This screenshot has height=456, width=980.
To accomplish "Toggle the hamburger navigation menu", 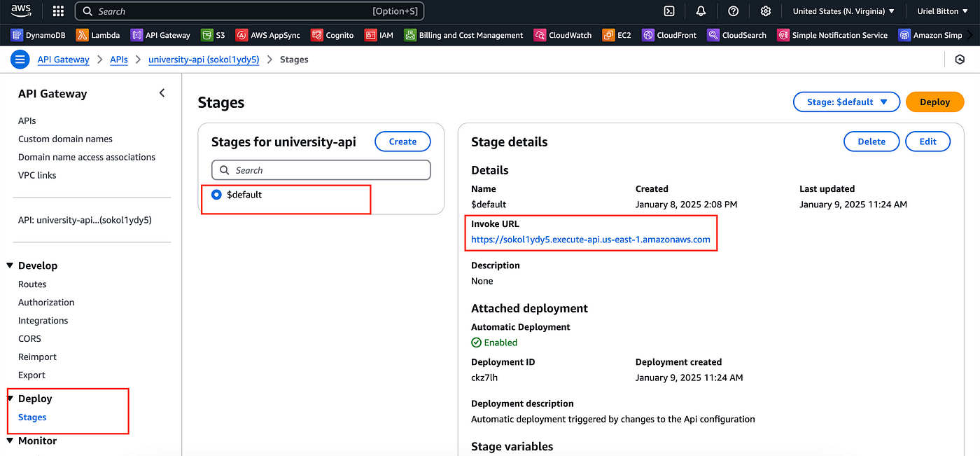I will pyautogui.click(x=20, y=59).
